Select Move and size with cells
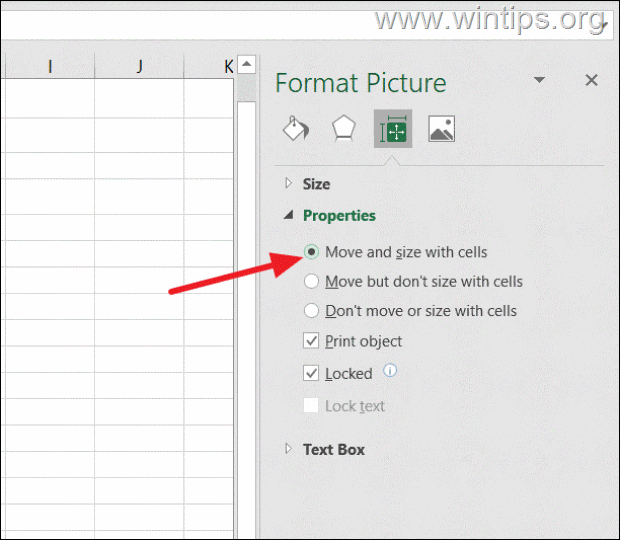The height and width of the screenshot is (540, 620). point(311,252)
